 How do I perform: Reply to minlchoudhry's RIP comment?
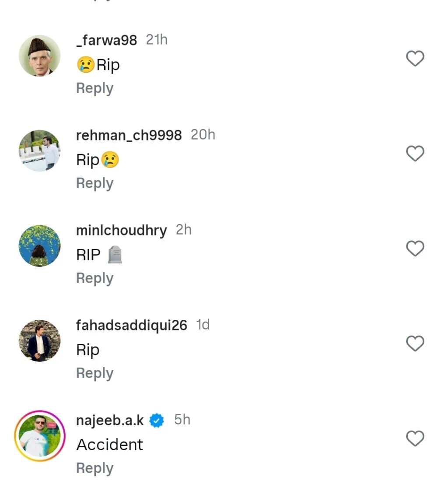94,278
